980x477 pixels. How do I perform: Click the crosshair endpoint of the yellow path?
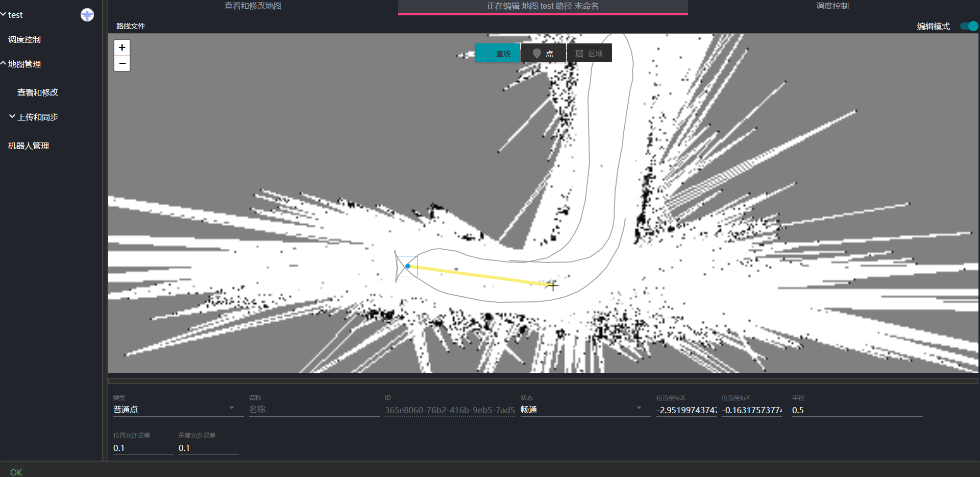click(552, 285)
